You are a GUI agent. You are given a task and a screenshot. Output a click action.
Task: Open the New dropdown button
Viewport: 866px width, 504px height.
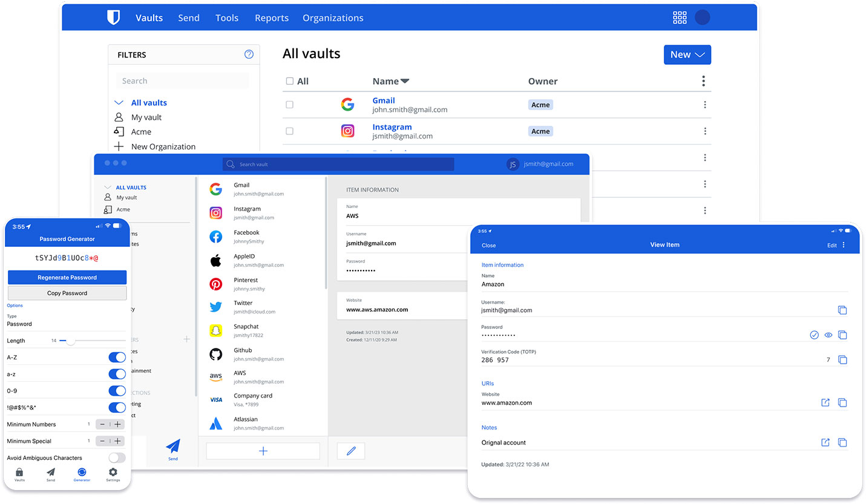pyautogui.click(x=687, y=54)
